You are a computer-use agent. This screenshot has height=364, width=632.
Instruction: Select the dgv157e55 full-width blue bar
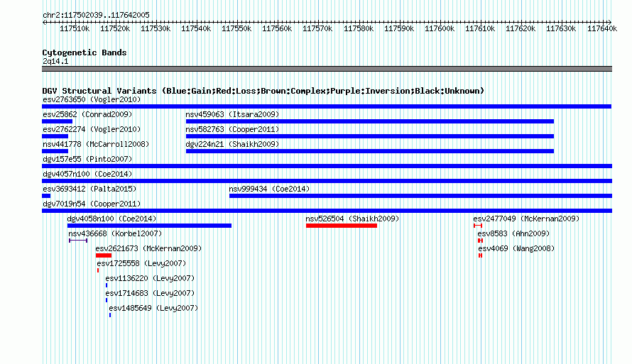click(327, 166)
